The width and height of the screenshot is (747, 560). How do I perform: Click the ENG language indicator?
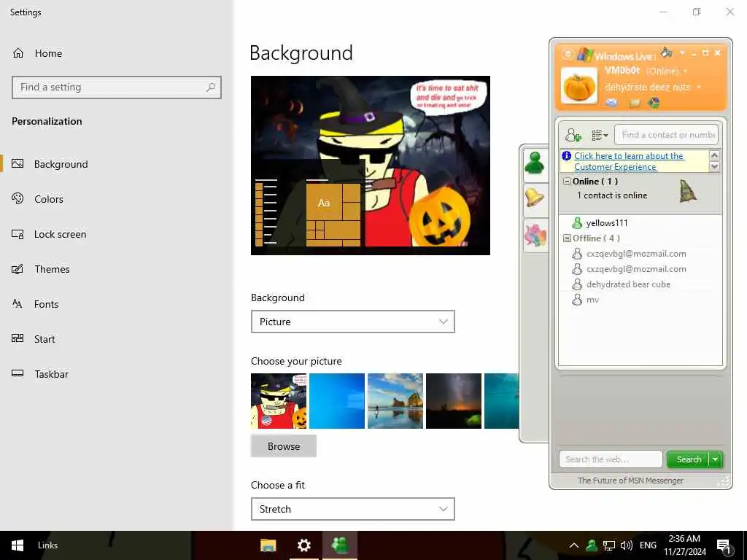pos(648,545)
